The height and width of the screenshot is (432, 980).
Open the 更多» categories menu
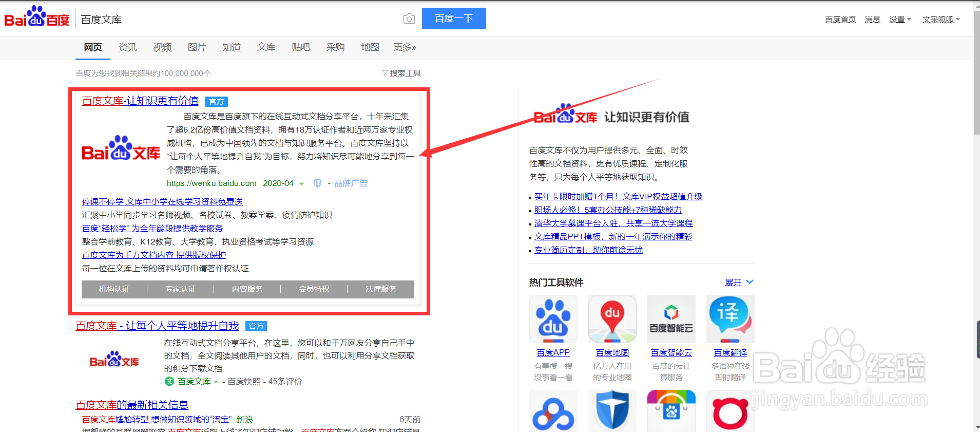pyautogui.click(x=405, y=47)
